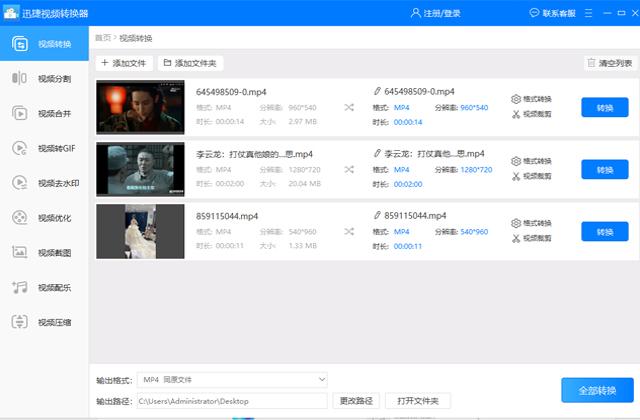Select 视频压缩 compression tool
640x420 pixels.
pos(44,322)
